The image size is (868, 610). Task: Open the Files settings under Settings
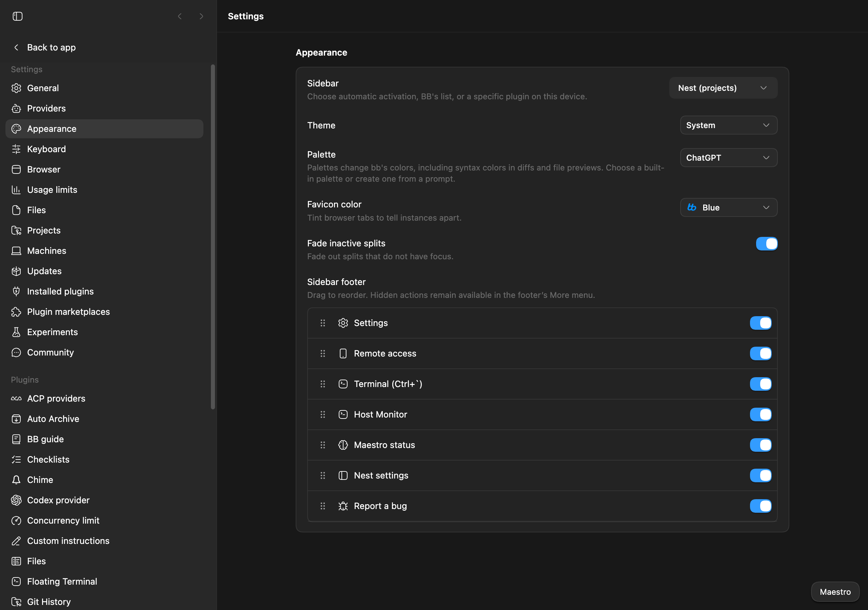[104, 210]
